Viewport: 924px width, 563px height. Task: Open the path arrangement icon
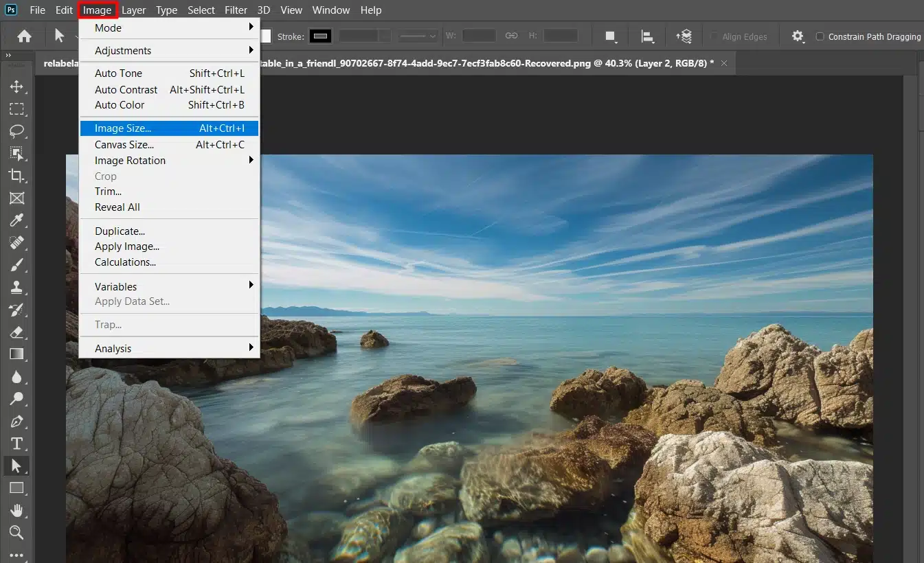(x=684, y=36)
